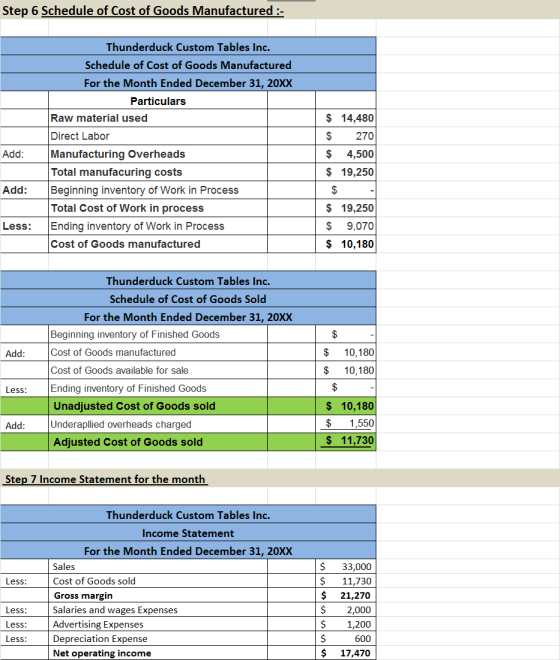Select the Less: label beside Ending inventory of Work in Process
Screen dimensions: 560x660
point(17,226)
